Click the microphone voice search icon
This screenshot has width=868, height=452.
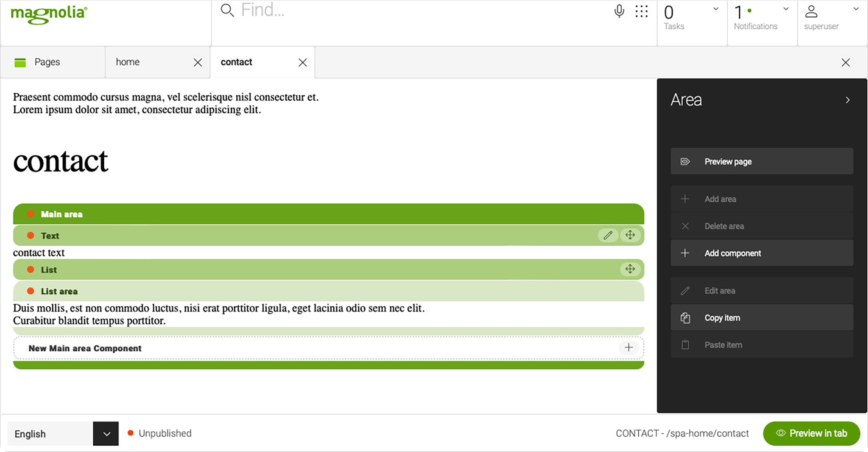(x=619, y=11)
